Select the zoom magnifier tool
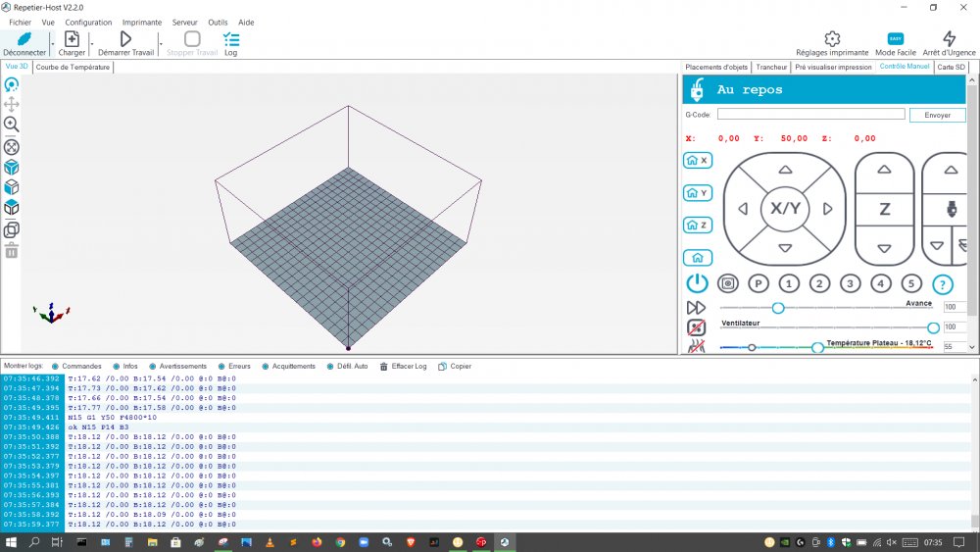980x552 pixels. click(11, 125)
